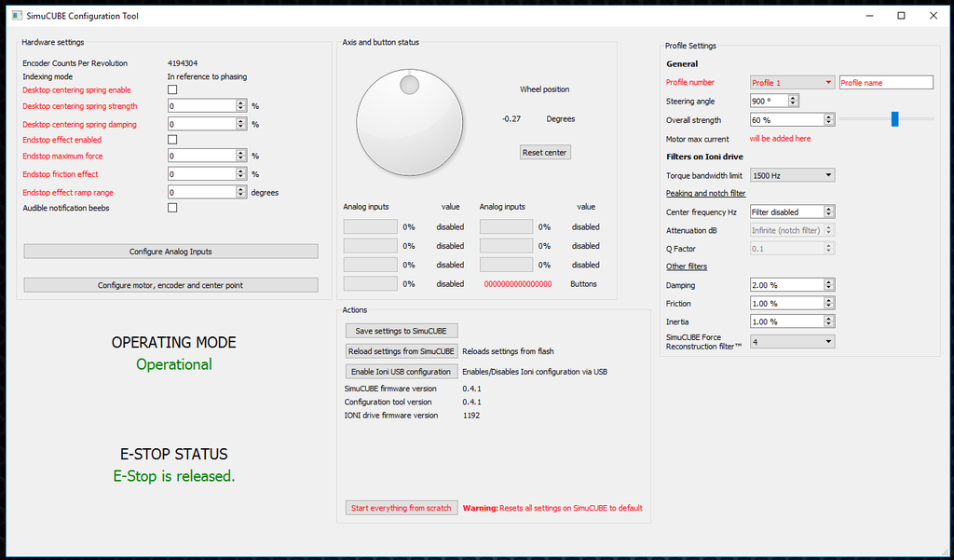
Task: Click Reload settings from SimuCUBE
Action: [402, 351]
